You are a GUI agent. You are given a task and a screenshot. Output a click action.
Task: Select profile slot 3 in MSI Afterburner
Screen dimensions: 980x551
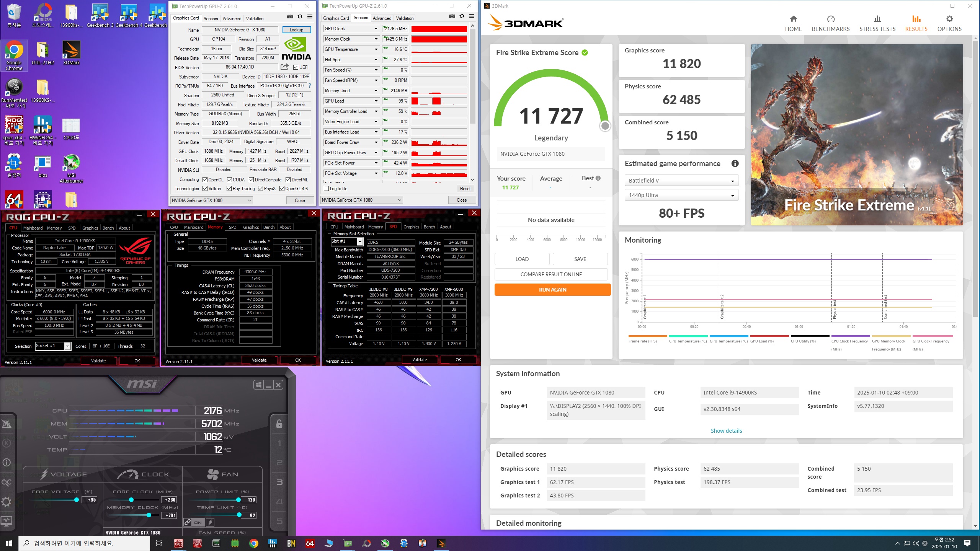tap(279, 482)
